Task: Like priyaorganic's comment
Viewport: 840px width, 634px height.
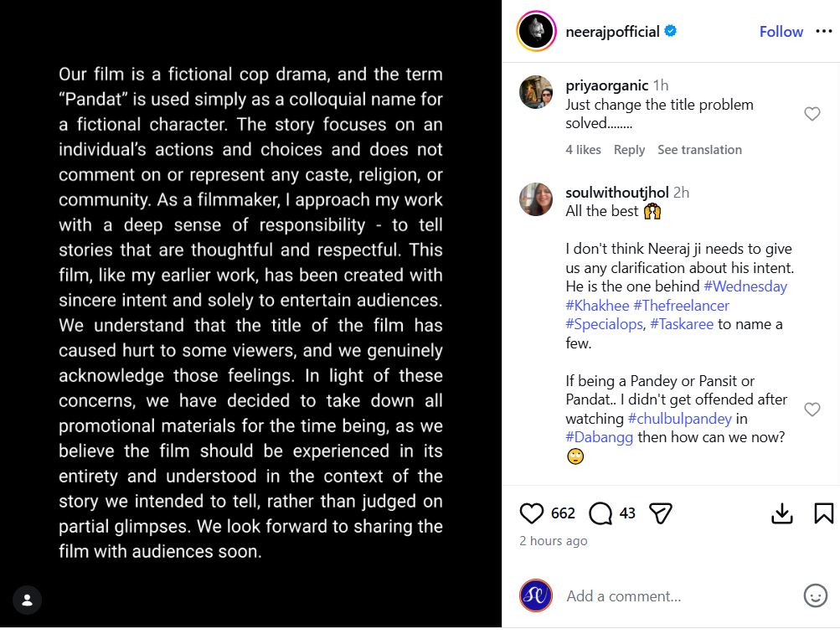Action: coord(812,114)
